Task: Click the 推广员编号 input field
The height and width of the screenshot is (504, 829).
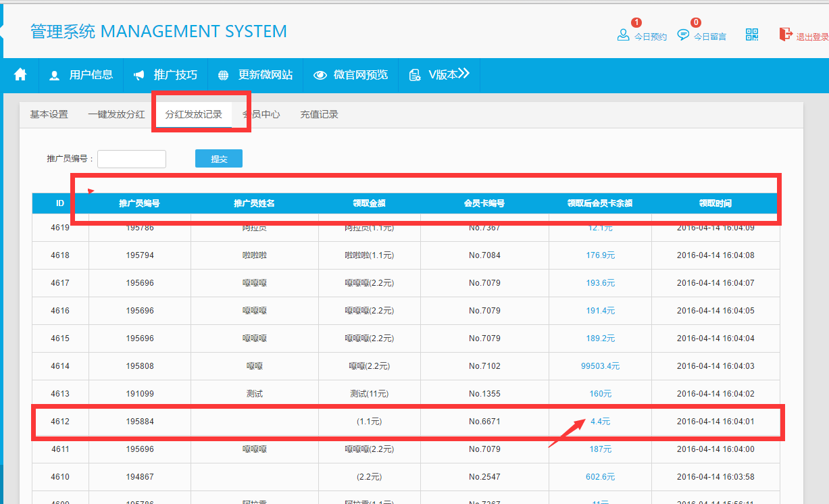Action: point(132,159)
